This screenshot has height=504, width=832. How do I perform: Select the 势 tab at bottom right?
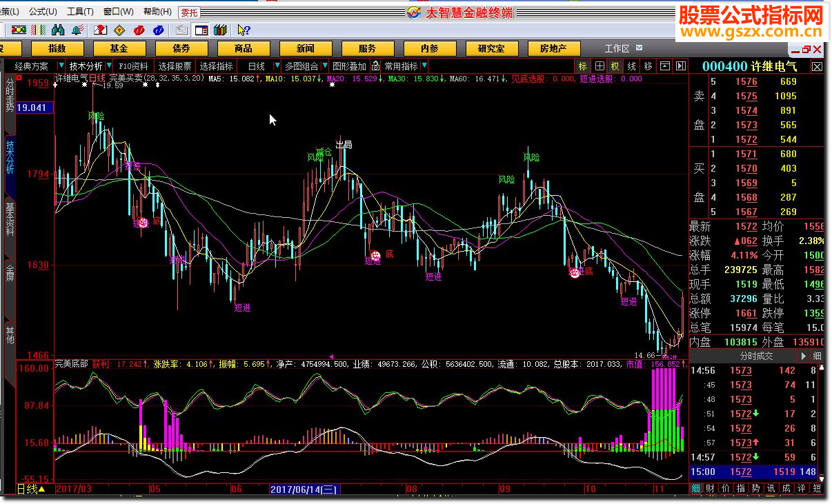point(756,488)
